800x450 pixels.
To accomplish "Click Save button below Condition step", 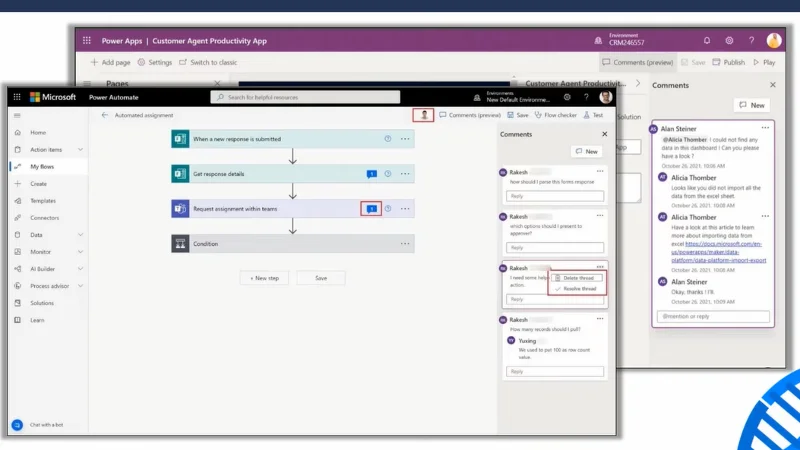I will coord(321,278).
